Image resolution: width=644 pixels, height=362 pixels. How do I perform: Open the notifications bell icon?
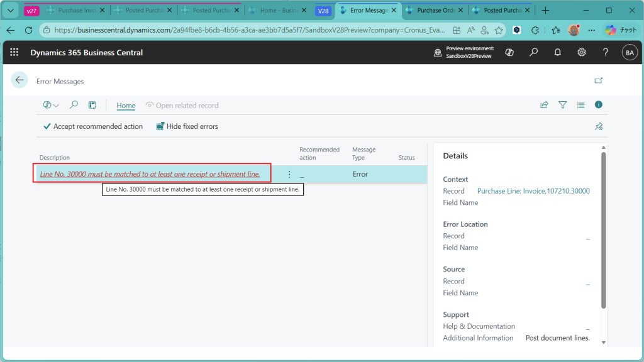(x=558, y=53)
